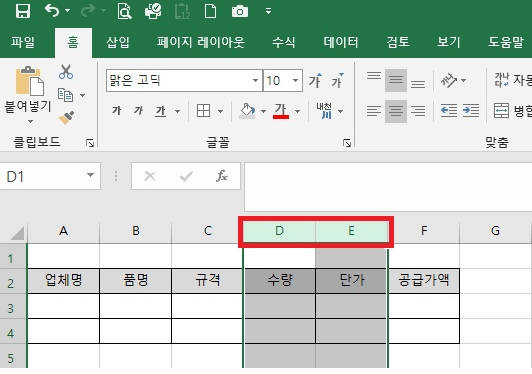The width and height of the screenshot is (532, 374).
Task: Click the 붙여넣기 paste icon
Action: [x=30, y=81]
